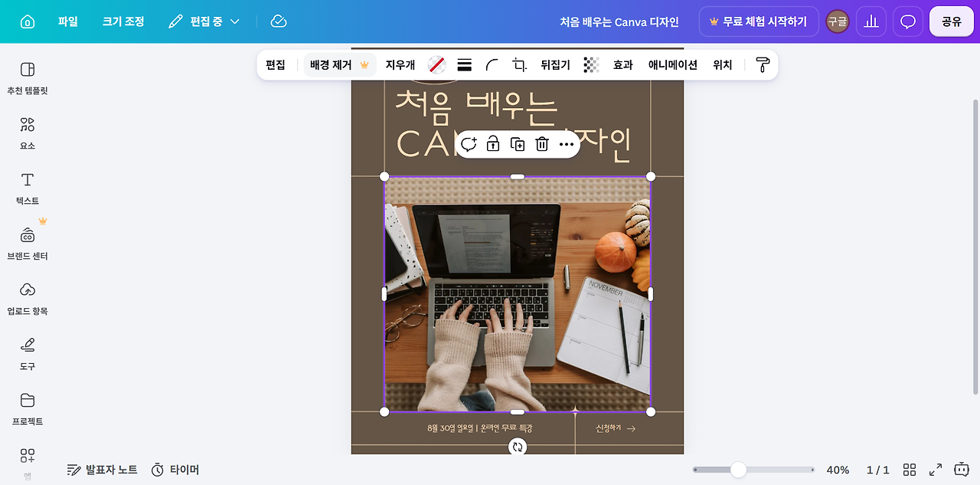Viewport: 980px width, 485px height.
Task: Click the rotate handle below the image
Action: click(x=518, y=447)
